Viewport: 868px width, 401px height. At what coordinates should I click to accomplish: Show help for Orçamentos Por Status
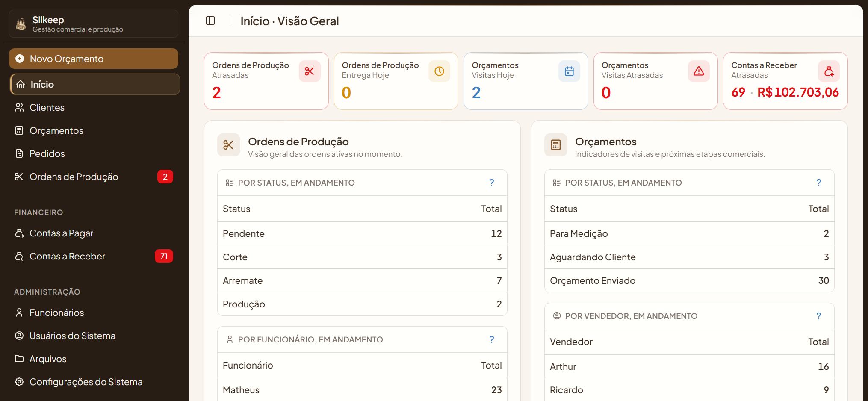click(x=819, y=183)
